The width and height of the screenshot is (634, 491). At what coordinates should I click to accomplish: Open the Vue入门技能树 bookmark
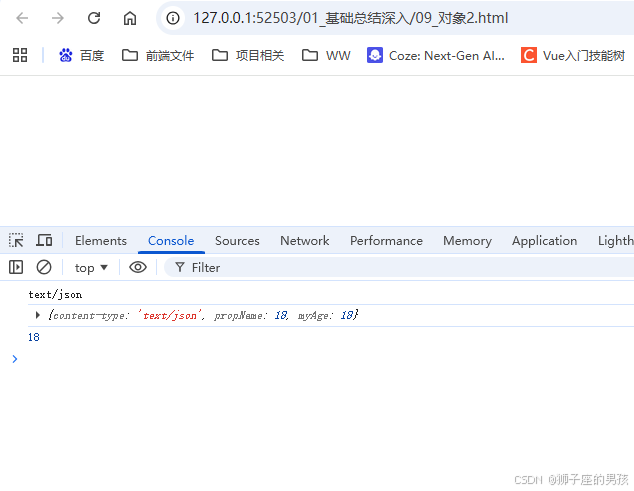point(573,55)
